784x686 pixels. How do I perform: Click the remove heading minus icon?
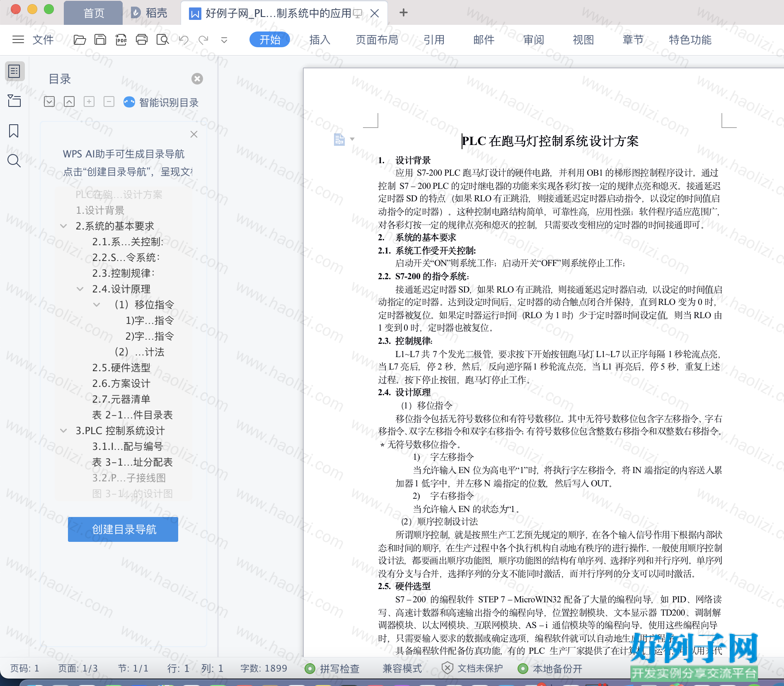tap(109, 101)
